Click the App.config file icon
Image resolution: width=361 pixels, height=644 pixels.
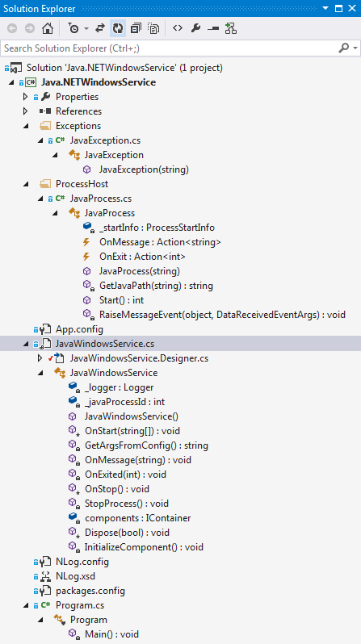[x=44, y=329]
